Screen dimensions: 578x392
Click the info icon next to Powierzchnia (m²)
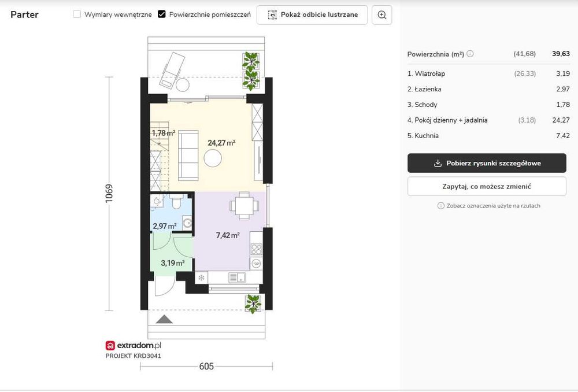coord(470,54)
